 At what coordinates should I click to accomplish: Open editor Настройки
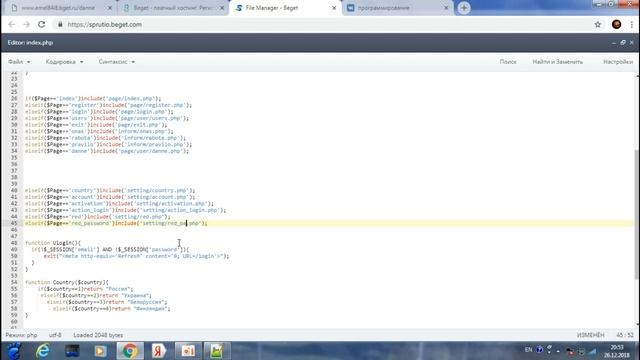point(618,62)
